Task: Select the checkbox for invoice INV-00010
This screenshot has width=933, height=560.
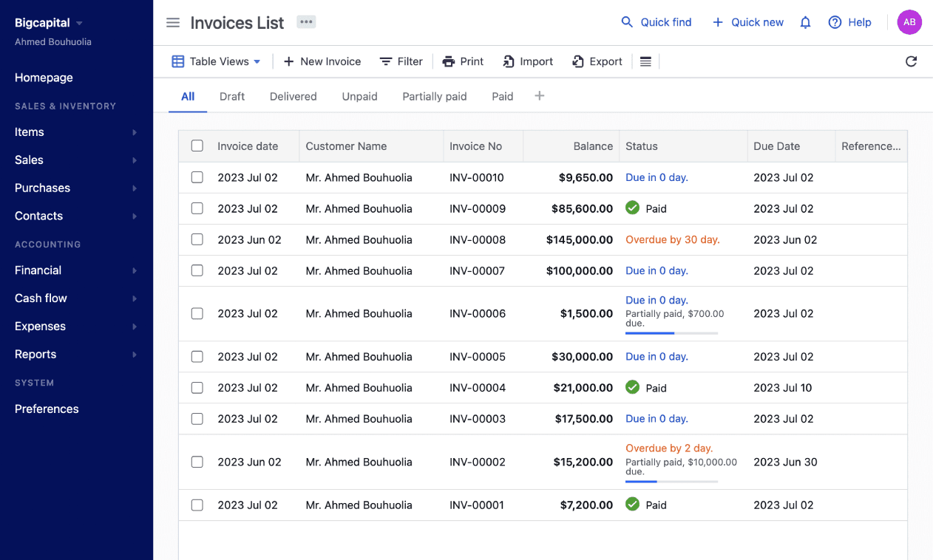Action: [197, 177]
